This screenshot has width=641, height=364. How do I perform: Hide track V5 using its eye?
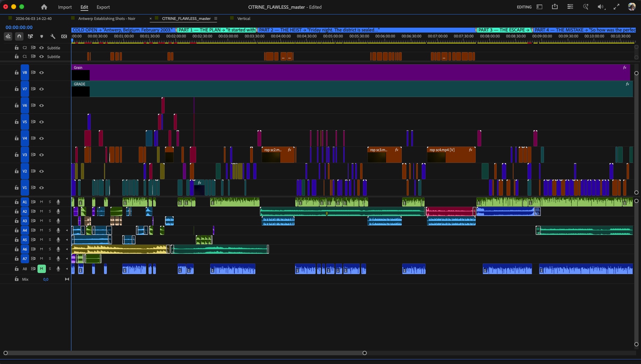click(x=42, y=122)
